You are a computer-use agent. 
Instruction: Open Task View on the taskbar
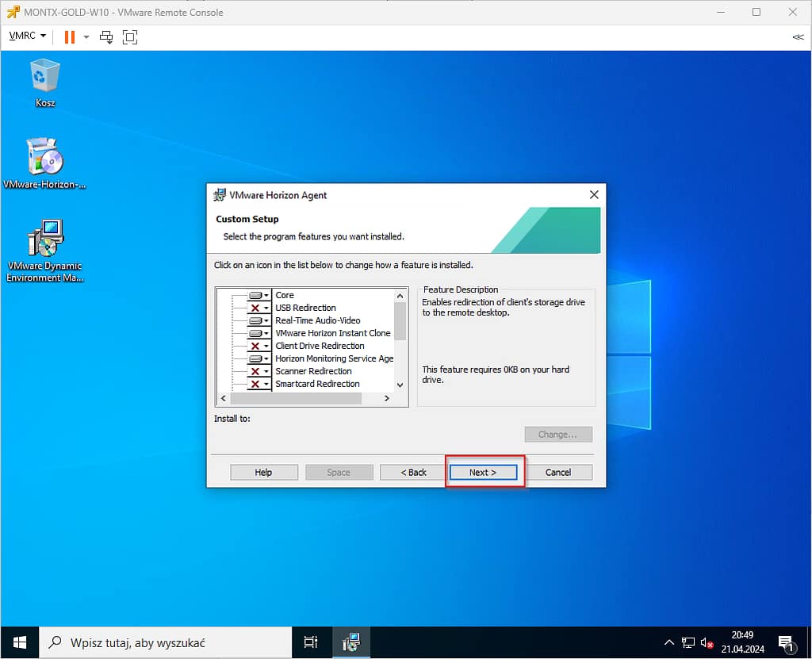(x=311, y=642)
